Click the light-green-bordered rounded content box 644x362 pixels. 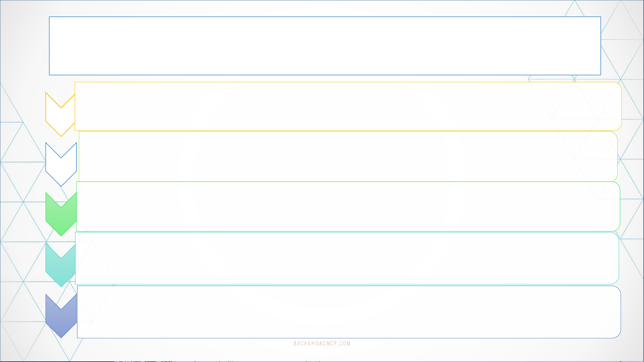[348, 156]
